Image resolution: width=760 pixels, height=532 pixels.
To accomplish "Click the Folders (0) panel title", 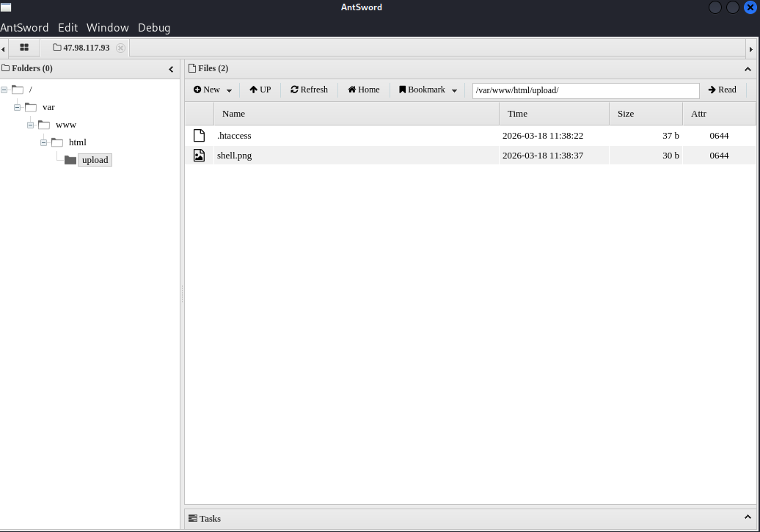I will [32, 68].
